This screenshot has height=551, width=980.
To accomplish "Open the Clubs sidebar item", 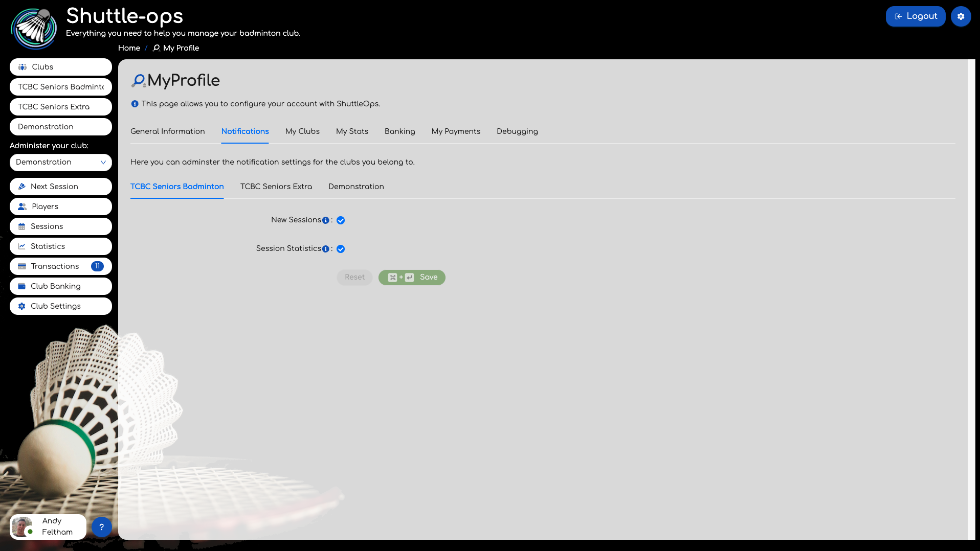I will click(x=61, y=67).
